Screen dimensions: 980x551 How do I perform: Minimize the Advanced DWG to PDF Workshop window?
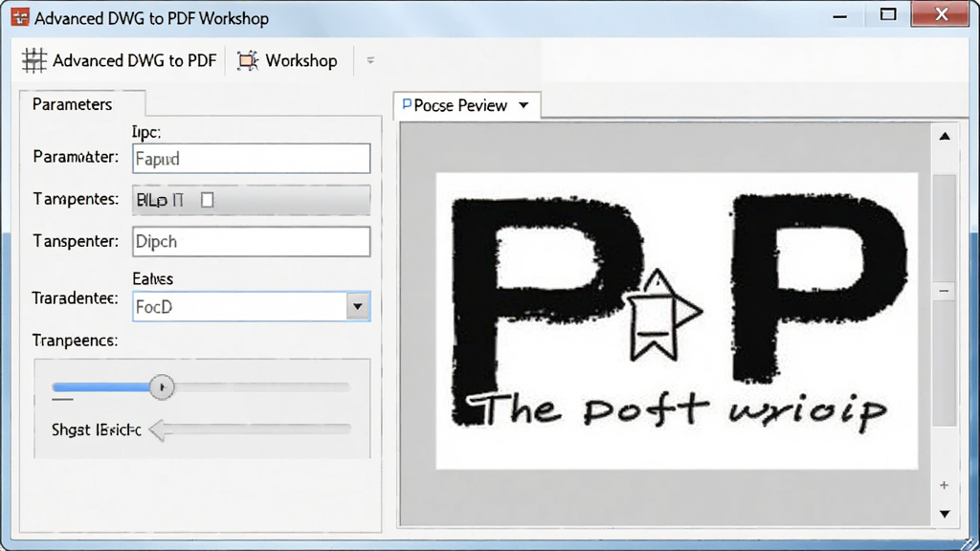[x=840, y=15]
